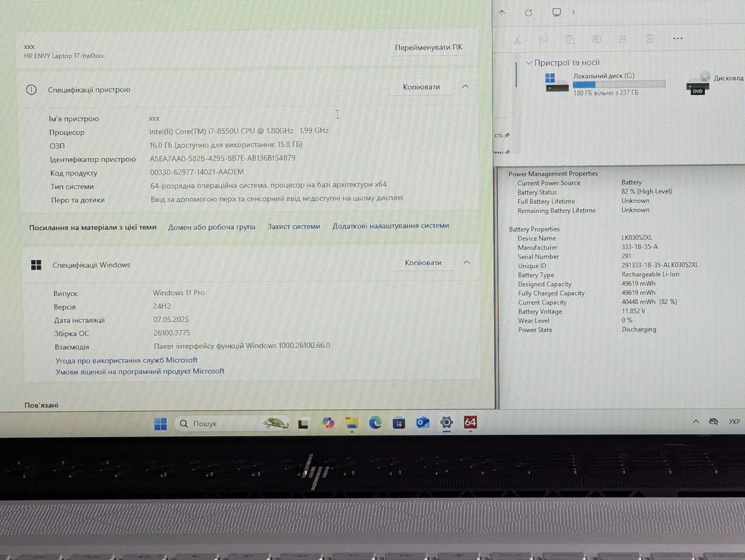Click the disk C: usage bar

[619, 84]
